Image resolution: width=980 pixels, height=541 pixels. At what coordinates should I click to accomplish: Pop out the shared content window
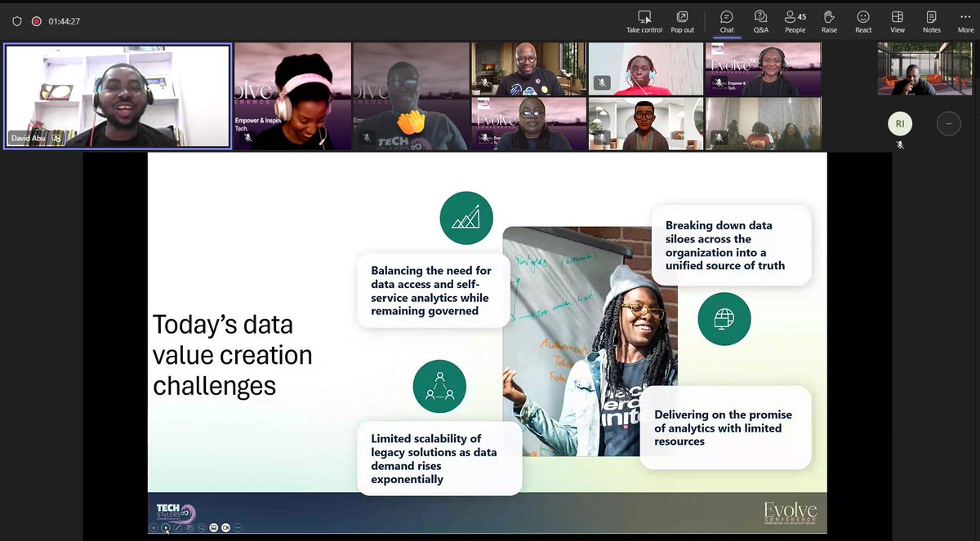pos(682,22)
